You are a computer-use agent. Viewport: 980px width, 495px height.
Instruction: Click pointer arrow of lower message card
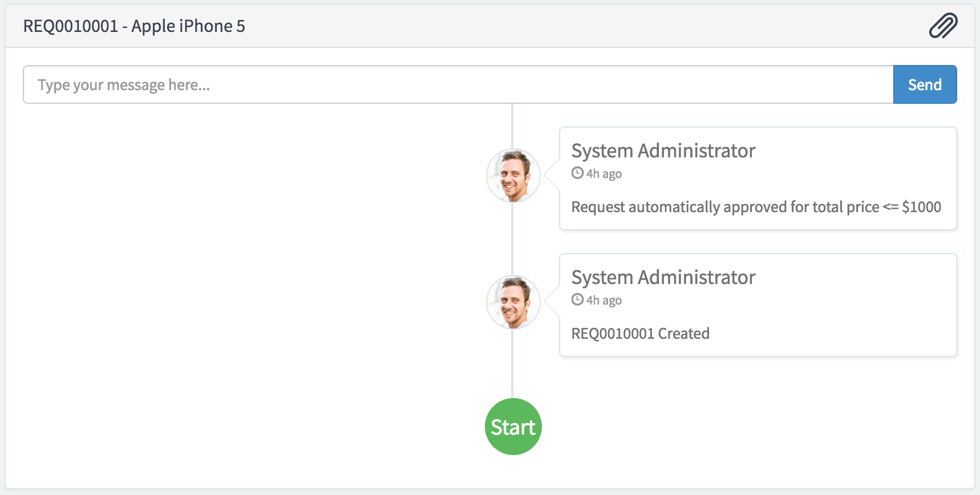(552, 302)
